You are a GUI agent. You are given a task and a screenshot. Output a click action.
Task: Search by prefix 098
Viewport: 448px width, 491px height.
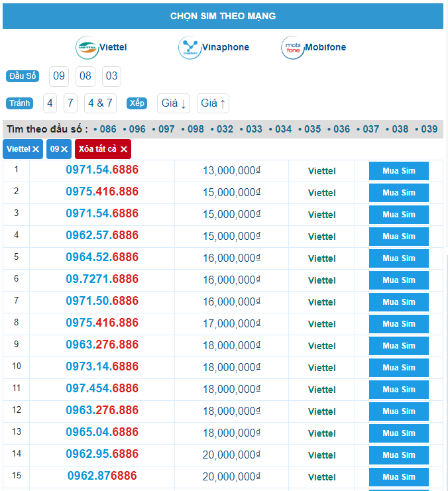(196, 129)
